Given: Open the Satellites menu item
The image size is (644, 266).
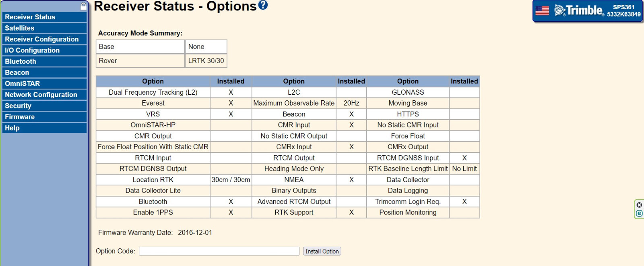Looking at the screenshot, I should 44,28.
